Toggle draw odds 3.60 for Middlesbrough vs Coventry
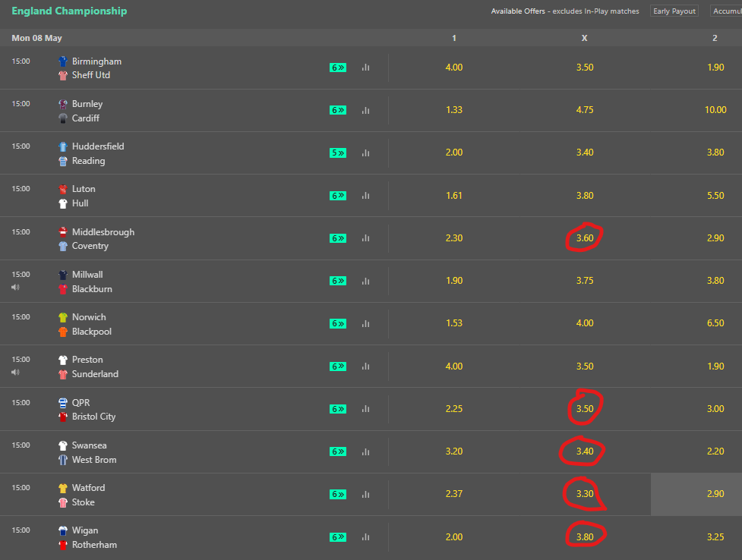 tap(585, 238)
